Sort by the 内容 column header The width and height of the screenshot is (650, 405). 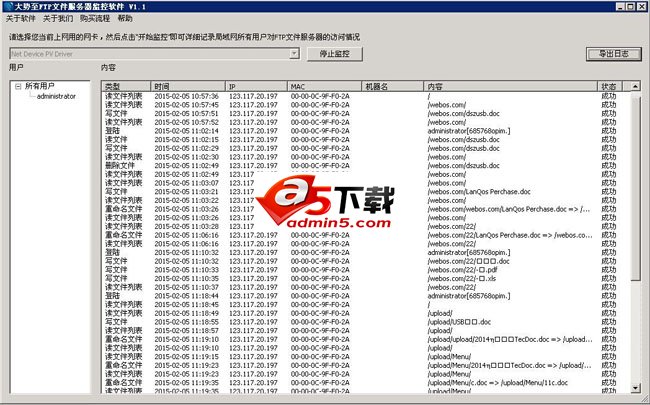(x=510, y=86)
